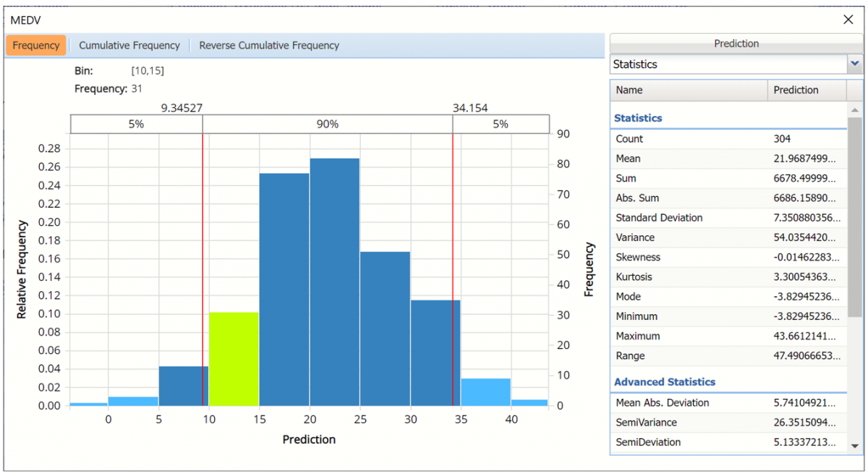Open Reverse Cumulative Frequency tab
This screenshot has height=472, width=868.
tap(269, 46)
